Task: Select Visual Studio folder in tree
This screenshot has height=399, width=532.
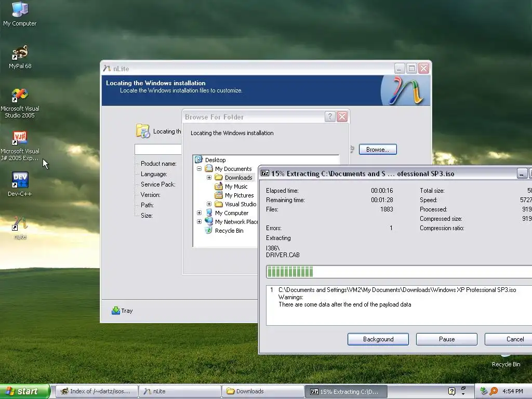Action: [x=240, y=204]
